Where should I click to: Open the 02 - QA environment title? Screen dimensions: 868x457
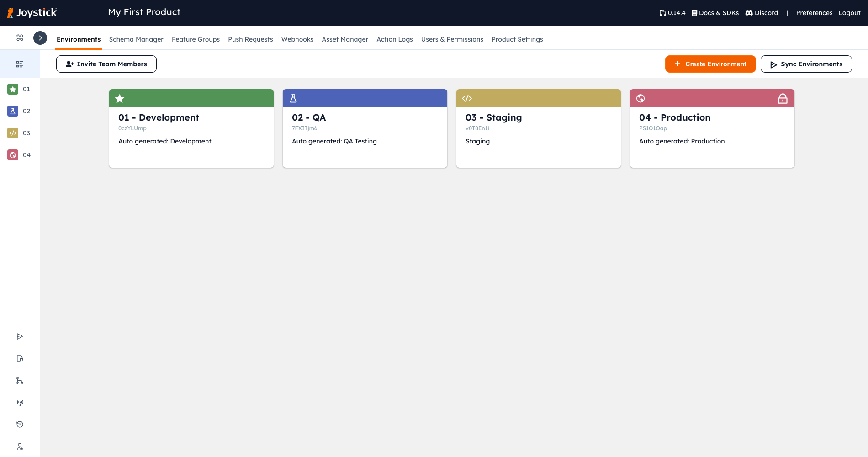(309, 117)
